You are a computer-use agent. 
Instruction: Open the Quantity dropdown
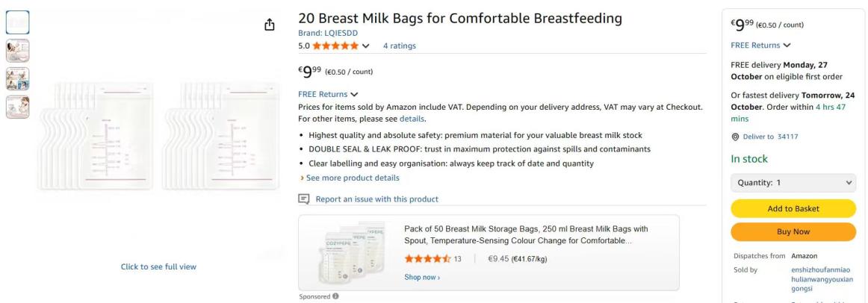pyautogui.click(x=792, y=182)
